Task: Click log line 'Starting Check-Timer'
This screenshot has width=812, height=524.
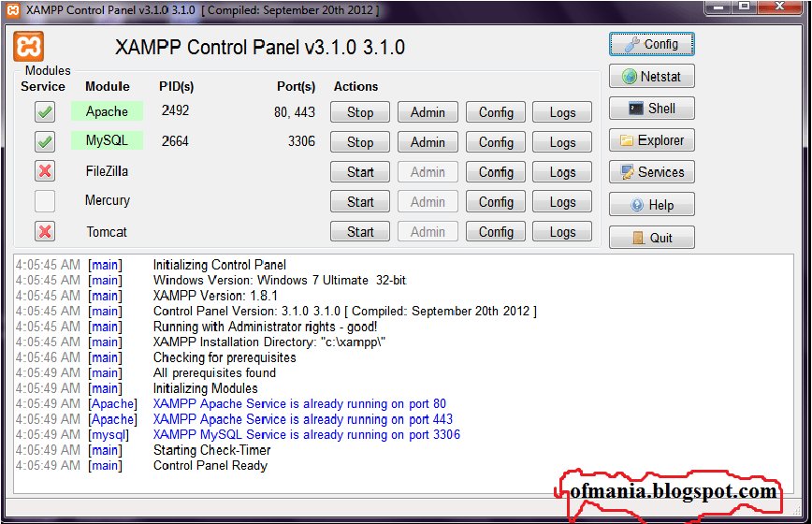Action: click(211, 450)
